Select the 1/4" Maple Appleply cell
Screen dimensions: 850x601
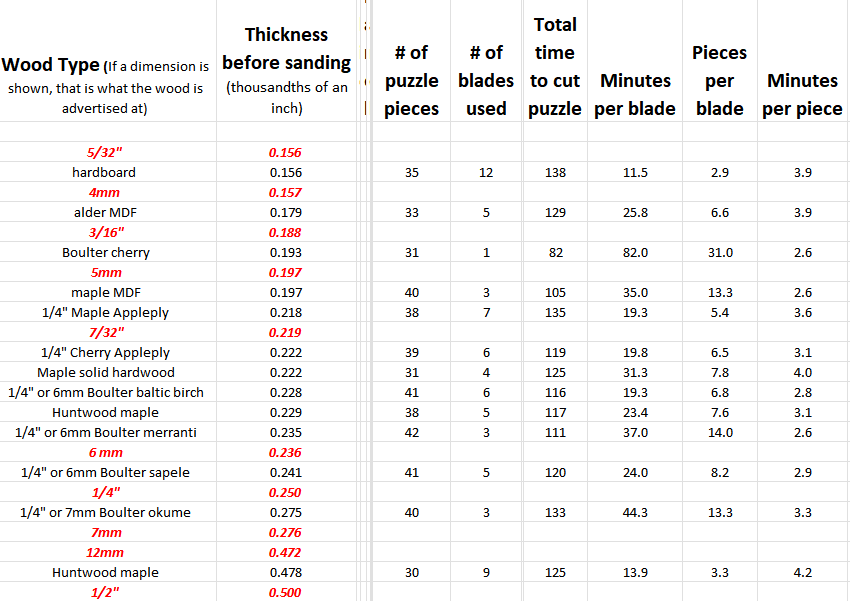coord(105,313)
